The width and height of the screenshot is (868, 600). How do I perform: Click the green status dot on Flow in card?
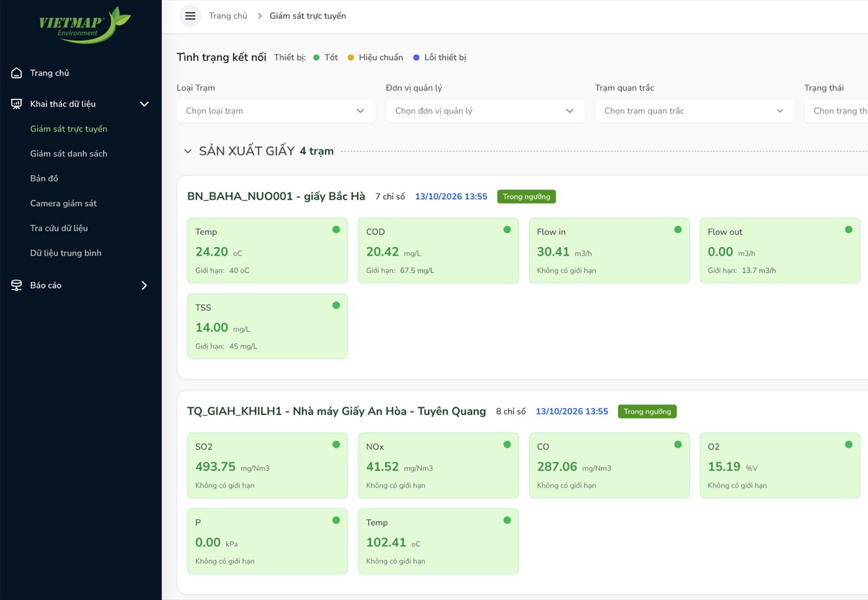pos(678,230)
